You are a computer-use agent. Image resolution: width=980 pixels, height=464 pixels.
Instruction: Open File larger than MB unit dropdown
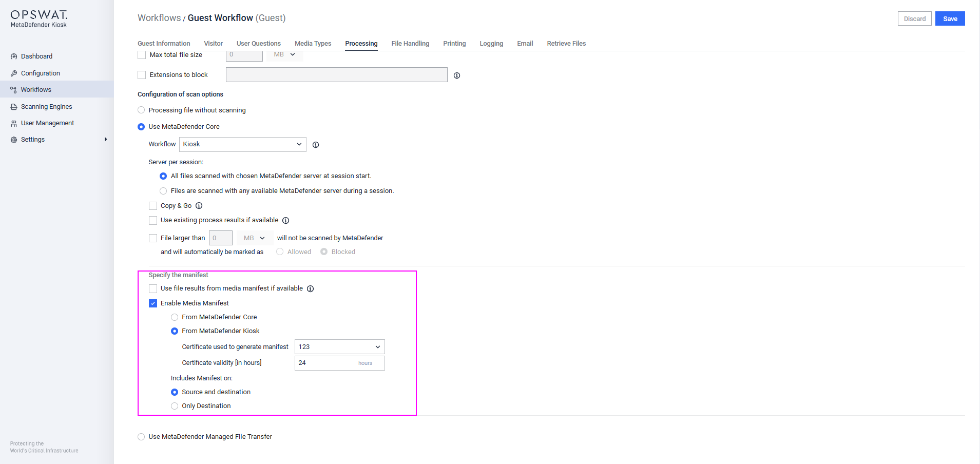255,238
